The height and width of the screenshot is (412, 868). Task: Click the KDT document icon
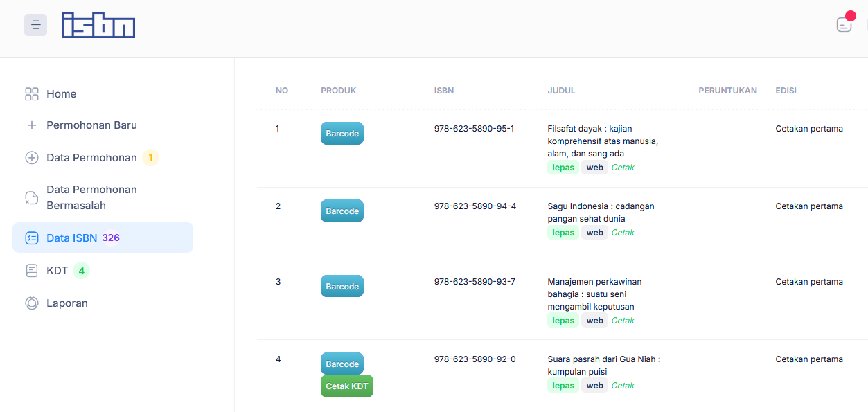(31, 271)
